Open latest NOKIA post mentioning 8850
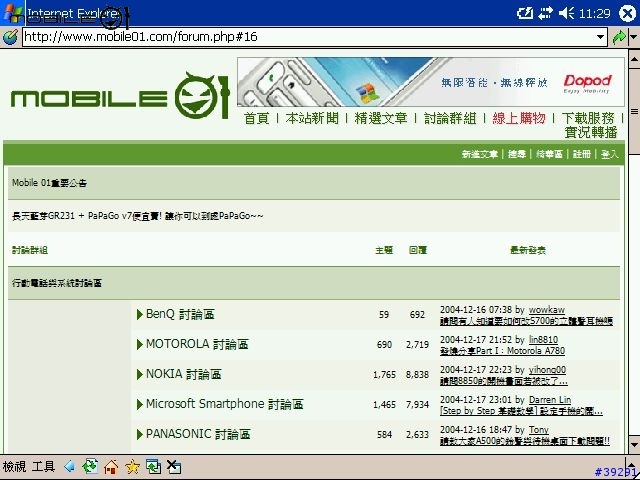The width and height of the screenshot is (640, 480). coord(504,381)
